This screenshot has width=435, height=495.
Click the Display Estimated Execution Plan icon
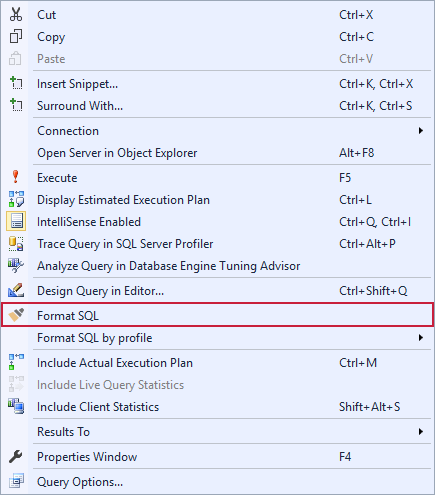16,199
